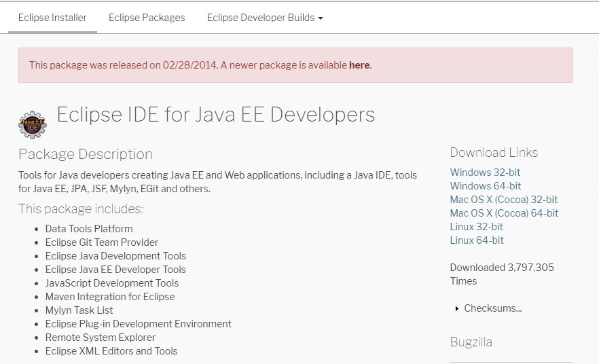Click 'Remote System Explorer' list item
Screen dimensions: 599x364
101,338
